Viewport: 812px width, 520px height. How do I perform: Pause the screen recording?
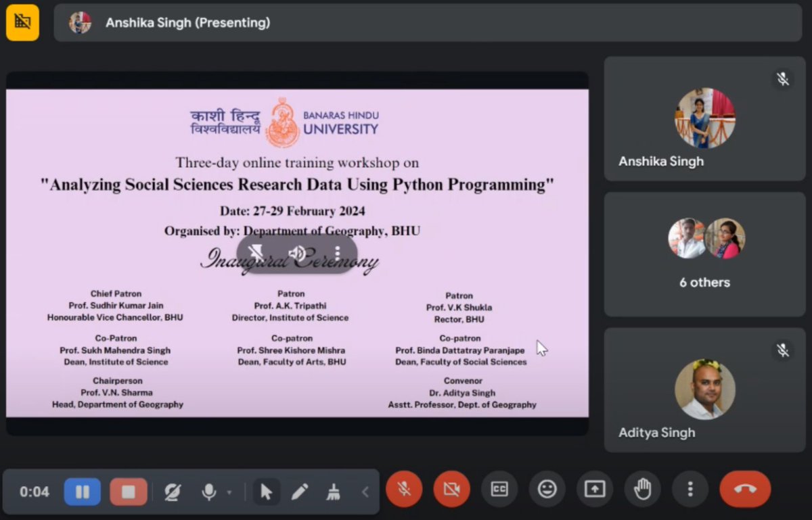[x=83, y=492]
